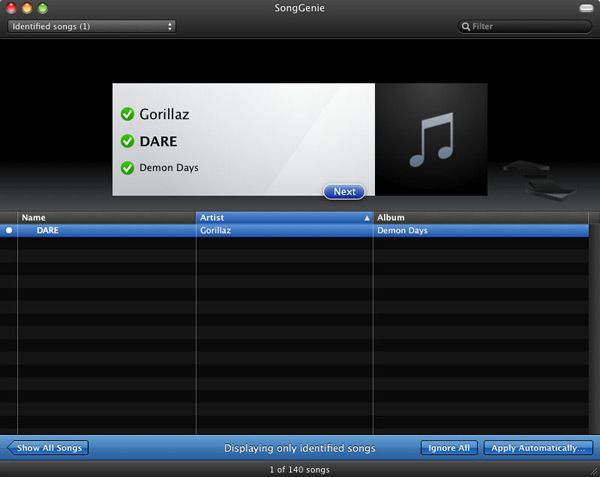Toggle the toolbar pill button in the title bar
This screenshot has width=600, height=477.
(585, 8)
